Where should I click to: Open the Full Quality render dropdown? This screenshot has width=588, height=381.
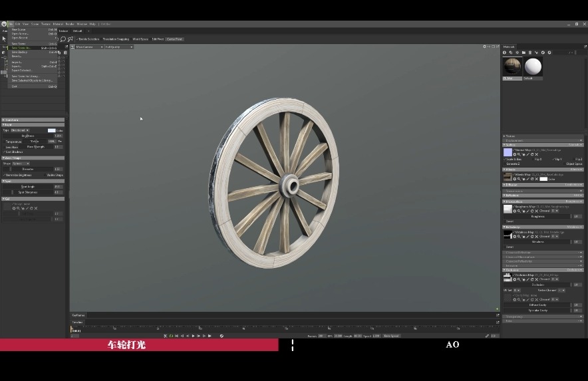coord(118,47)
